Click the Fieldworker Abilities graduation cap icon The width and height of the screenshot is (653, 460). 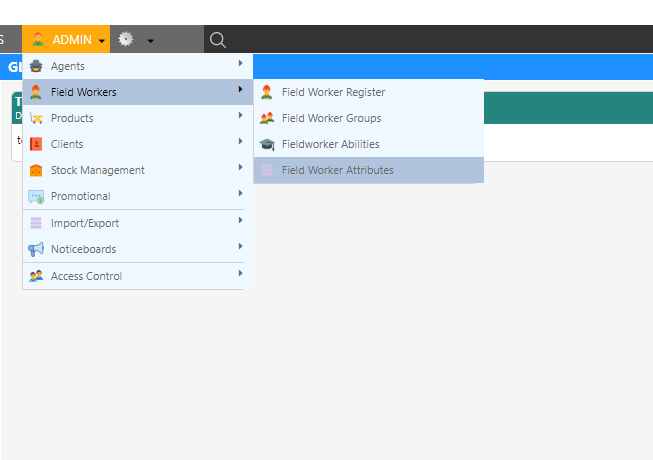(267, 144)
